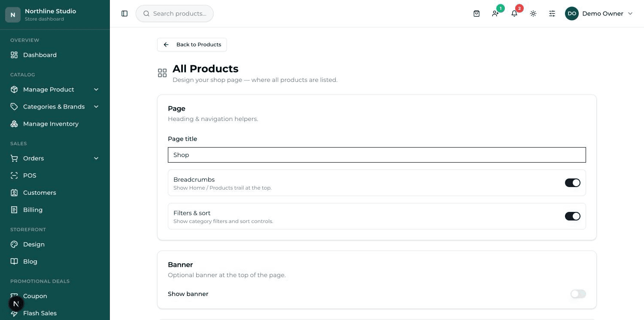This screenshot has height=320, width=644.
Task: Click the All Products grid icon beside heading
Action: point(162,73)
